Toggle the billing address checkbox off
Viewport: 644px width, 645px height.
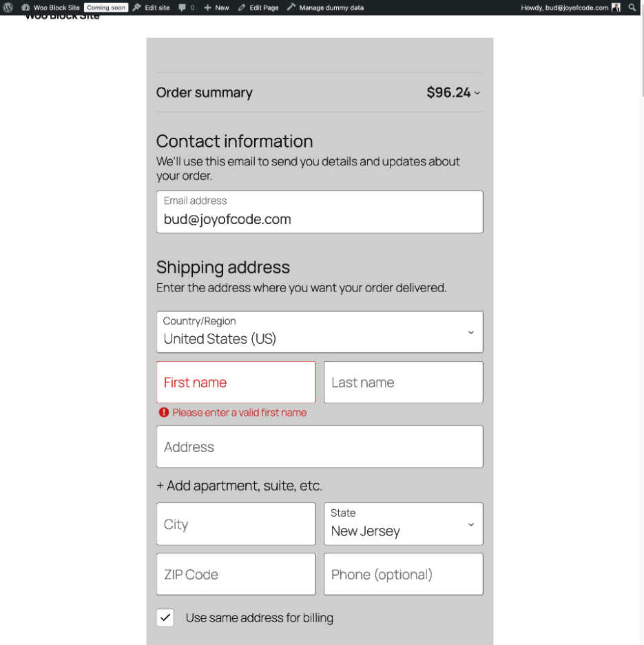click(165, 617)
